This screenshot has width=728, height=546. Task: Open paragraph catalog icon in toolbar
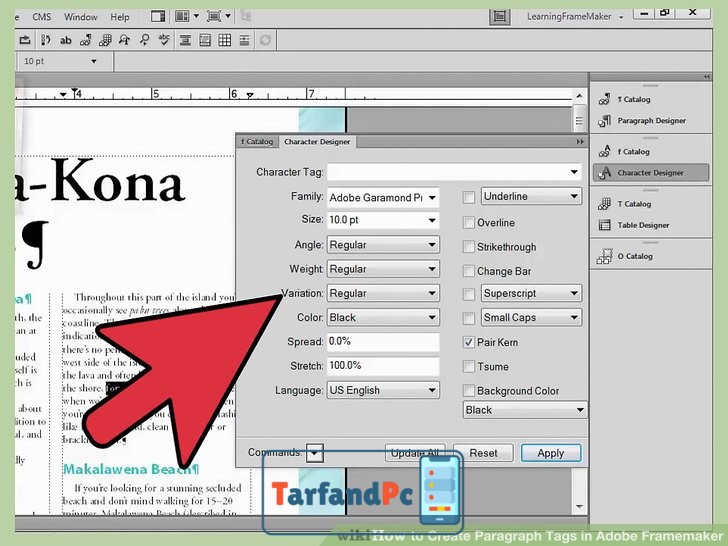(85, 40)
